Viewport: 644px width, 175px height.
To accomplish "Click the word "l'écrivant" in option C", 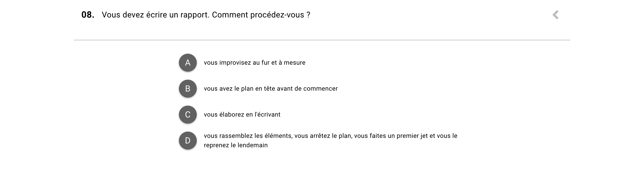I will (x=267, y=115).
